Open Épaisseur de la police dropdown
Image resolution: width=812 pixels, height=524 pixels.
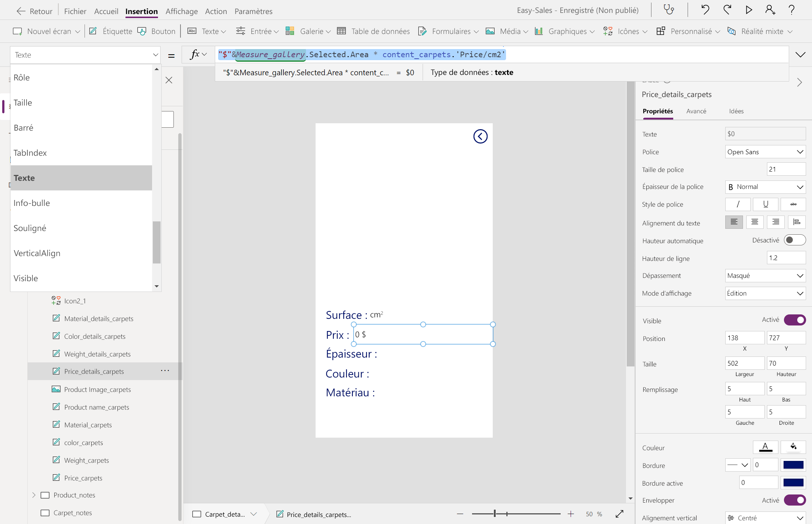[x=765, y=187]
